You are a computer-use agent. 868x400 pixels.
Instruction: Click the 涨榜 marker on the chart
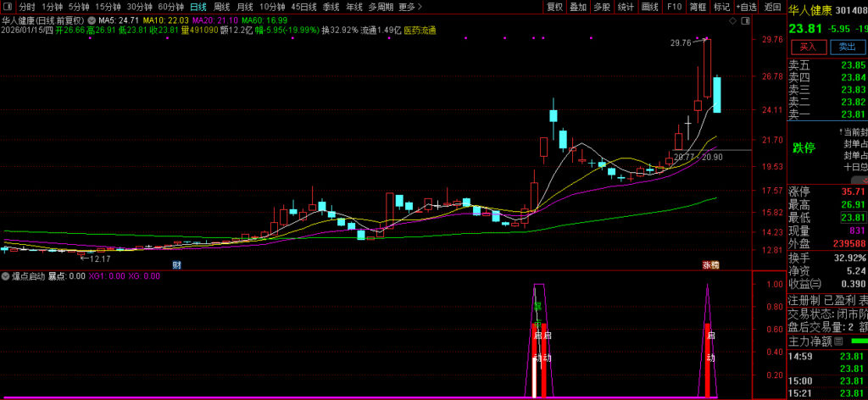coord(709,265)
